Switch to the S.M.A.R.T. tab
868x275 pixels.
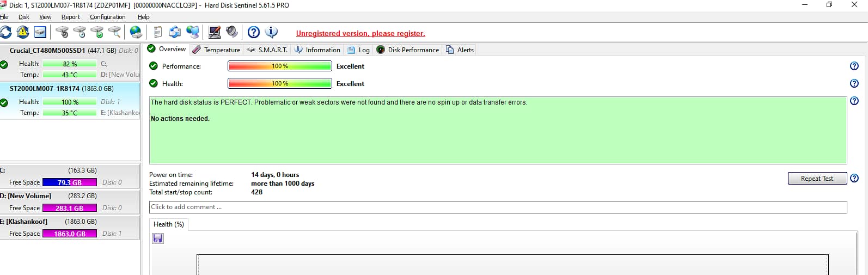(x=267, y=50)
